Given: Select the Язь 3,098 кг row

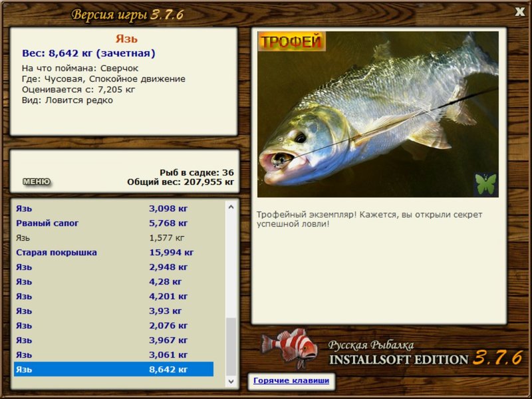Looking at the screenshot, I should coord(114,209).
